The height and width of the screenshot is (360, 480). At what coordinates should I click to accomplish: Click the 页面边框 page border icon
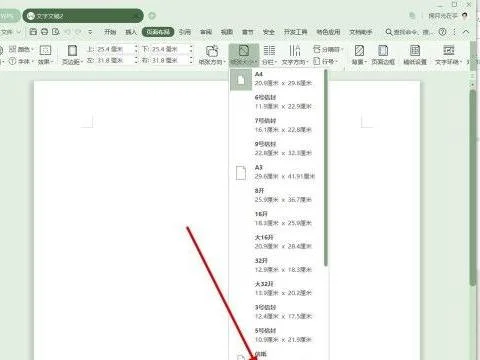383,55
